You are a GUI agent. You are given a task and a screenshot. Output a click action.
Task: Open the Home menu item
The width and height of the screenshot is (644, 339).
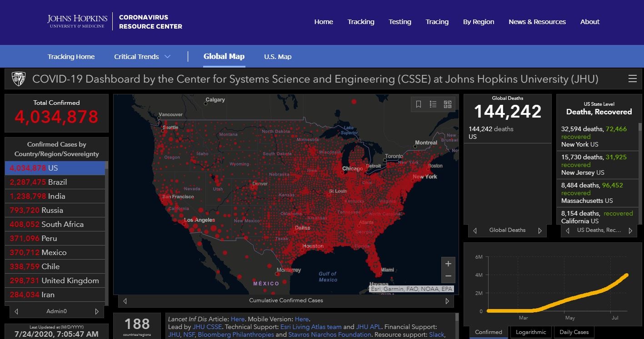(x=324, y=22)
